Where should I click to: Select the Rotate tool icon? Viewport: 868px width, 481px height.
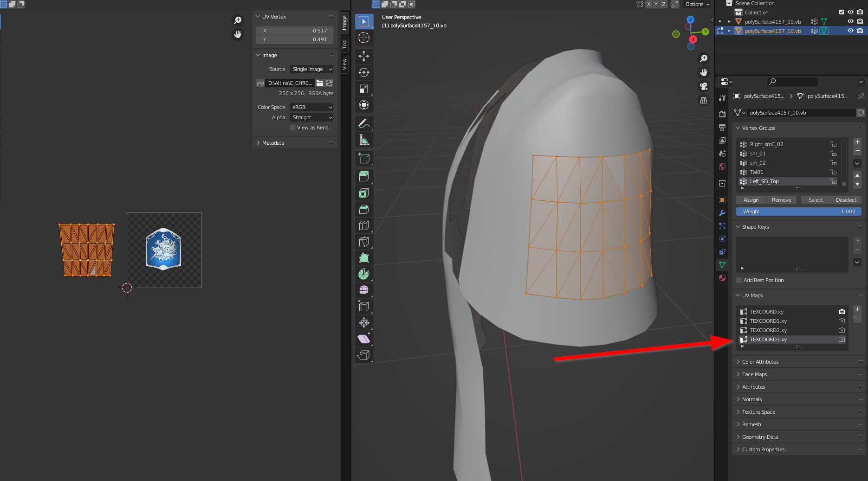(x=364, y=72)
